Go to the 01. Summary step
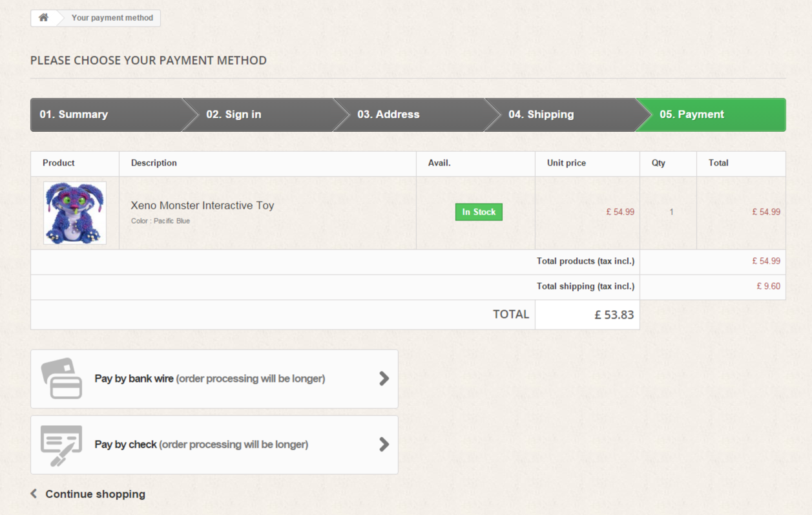The width and height of the screenshot is (812, 515). [x=74, y=114]
